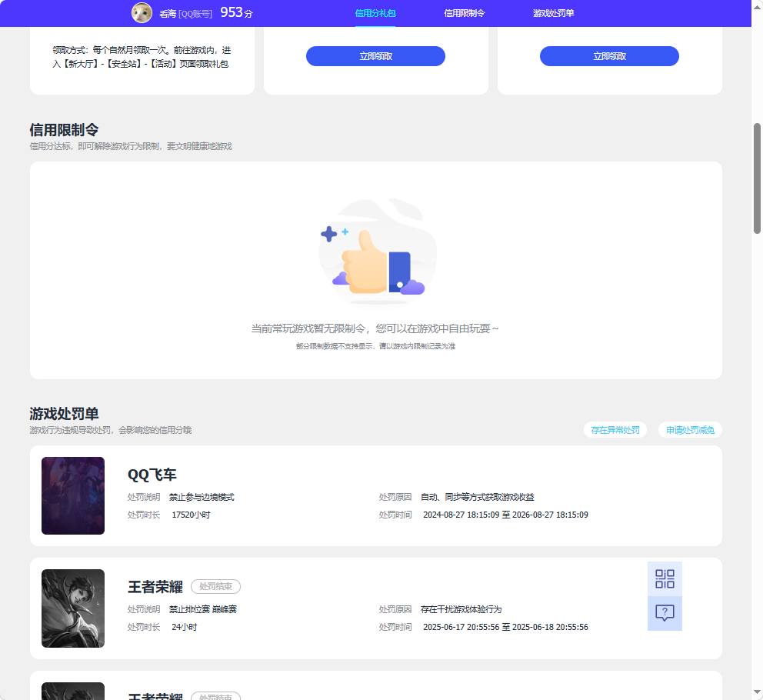Click 存在异常处罚 link button

(x=615, y=430)
